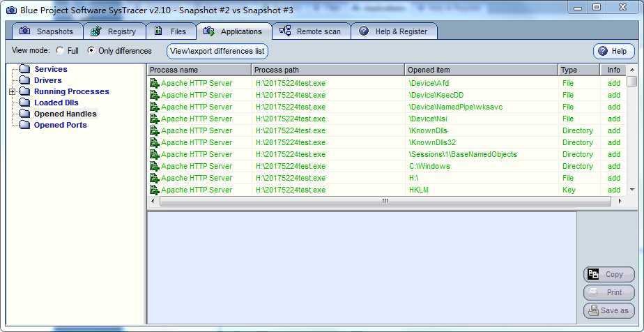The height and width of the screenshot is (332, 644).
Task: Select Opened Ports in the tree
Action: click(x=61, y=125)
